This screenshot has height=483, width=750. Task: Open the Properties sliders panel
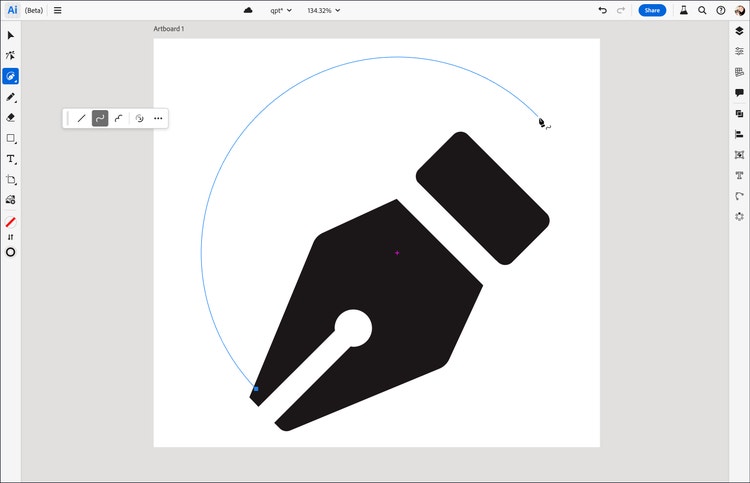739,51
